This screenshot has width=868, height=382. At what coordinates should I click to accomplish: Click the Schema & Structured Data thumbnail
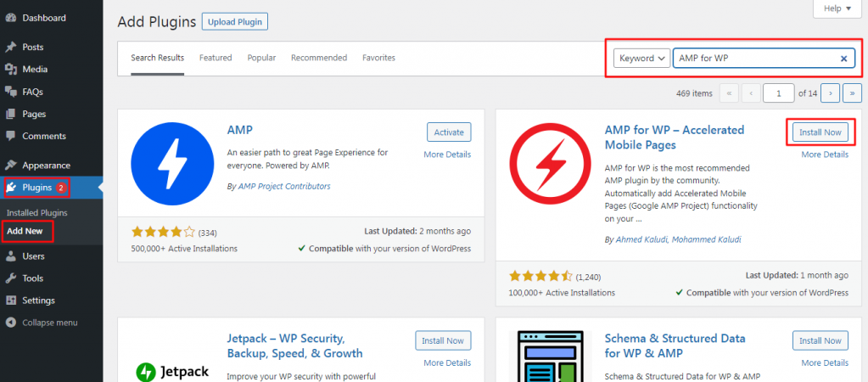click(x=551, y=357)
